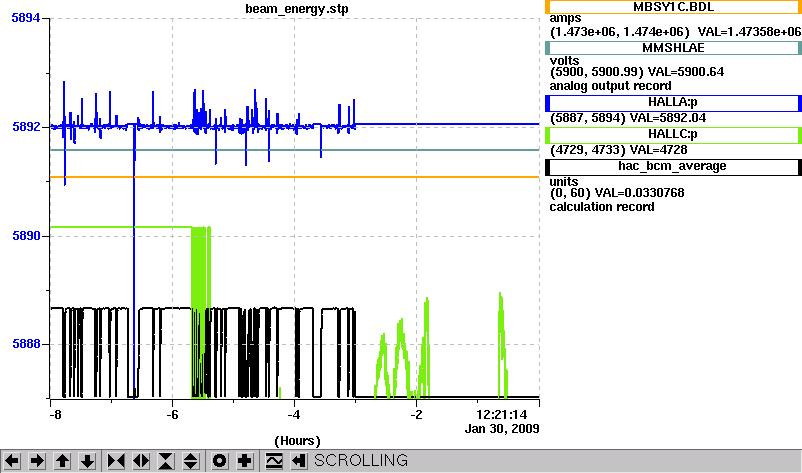Pan the chart down with the down arrow

(87, 461)
